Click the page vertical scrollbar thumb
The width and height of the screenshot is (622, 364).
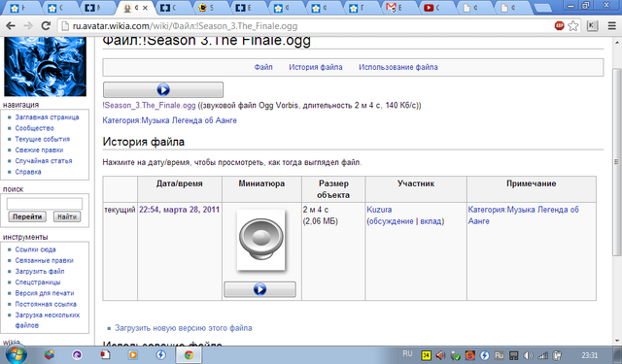(x=616, y=161)
